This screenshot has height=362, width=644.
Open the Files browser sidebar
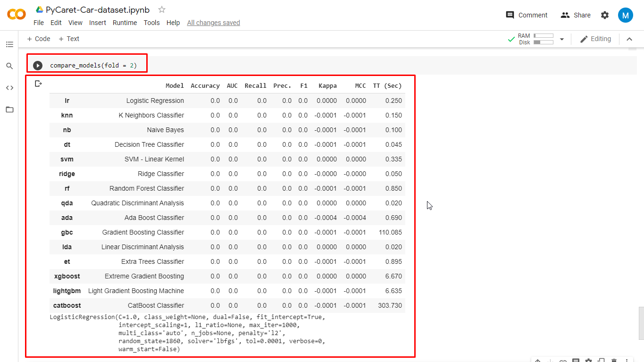tap(9, 109)
